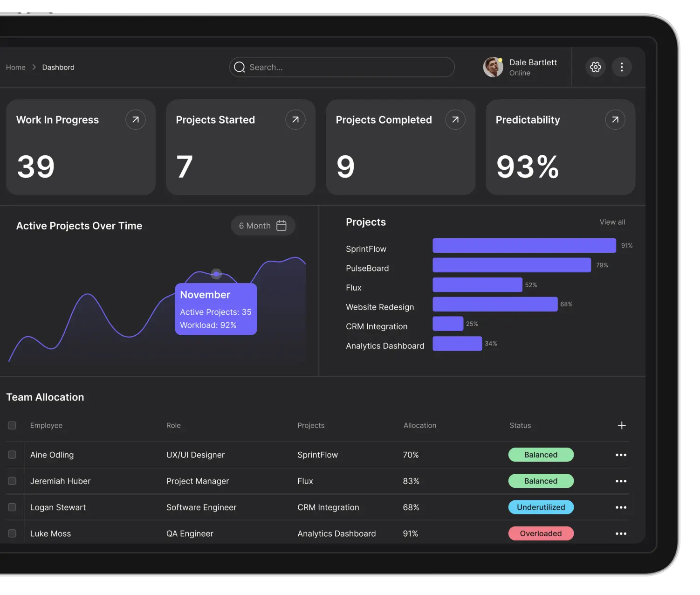Click the search magnifier icon
700x595 pixels.
point(240,67)
